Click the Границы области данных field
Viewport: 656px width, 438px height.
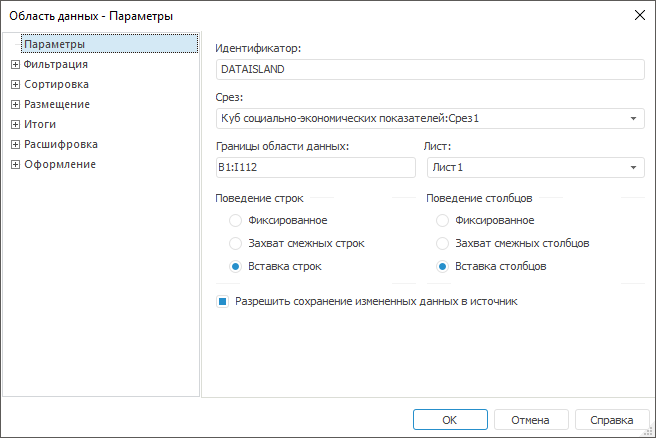coord(315,168)
